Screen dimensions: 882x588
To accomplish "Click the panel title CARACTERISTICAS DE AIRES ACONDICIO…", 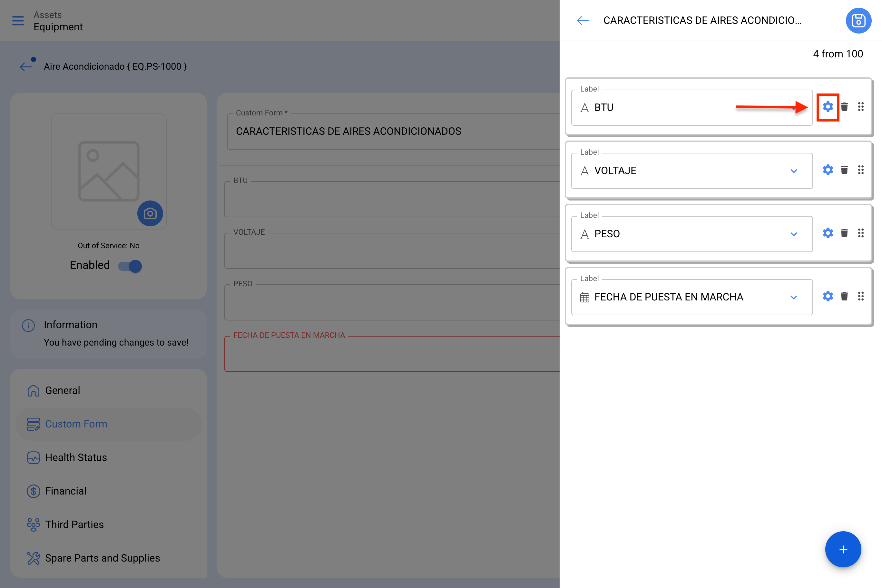I will (x=702, y=20).
